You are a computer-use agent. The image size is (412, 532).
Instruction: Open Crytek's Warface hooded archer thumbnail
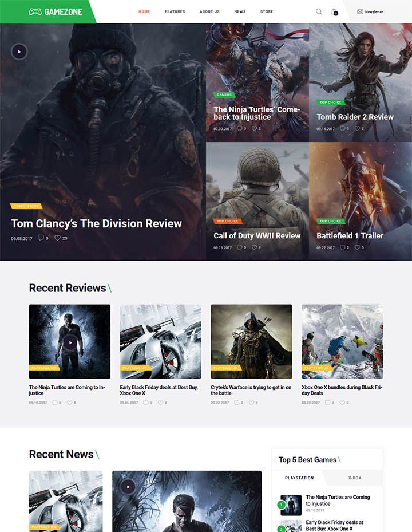pos(251,341)
